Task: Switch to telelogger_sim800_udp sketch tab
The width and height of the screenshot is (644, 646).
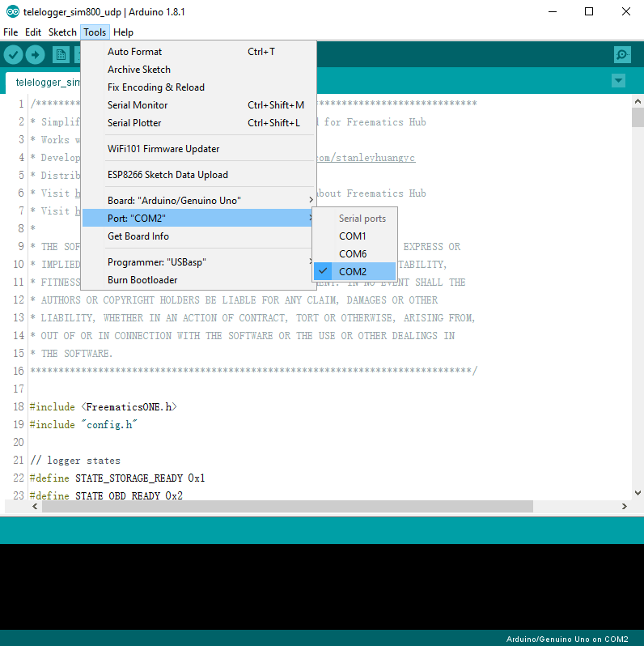Action: point(43,83)
